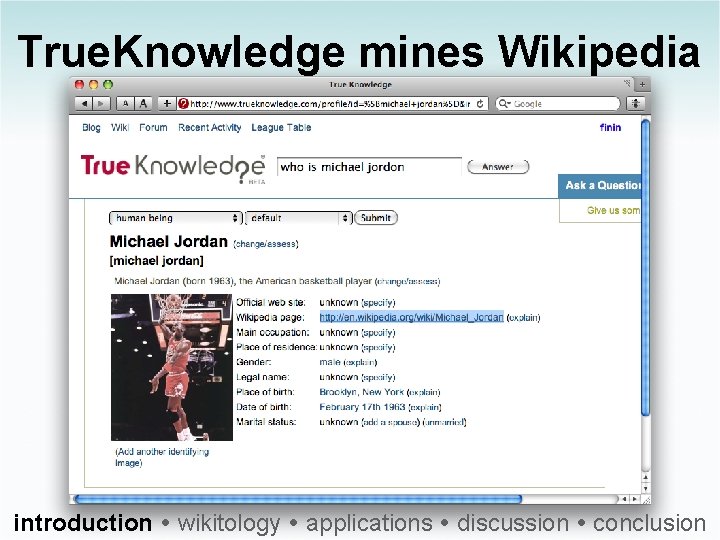Screen dimensions: 720x540
Task: Select the introduction section in slide footer
Action: tap(83, 523)
